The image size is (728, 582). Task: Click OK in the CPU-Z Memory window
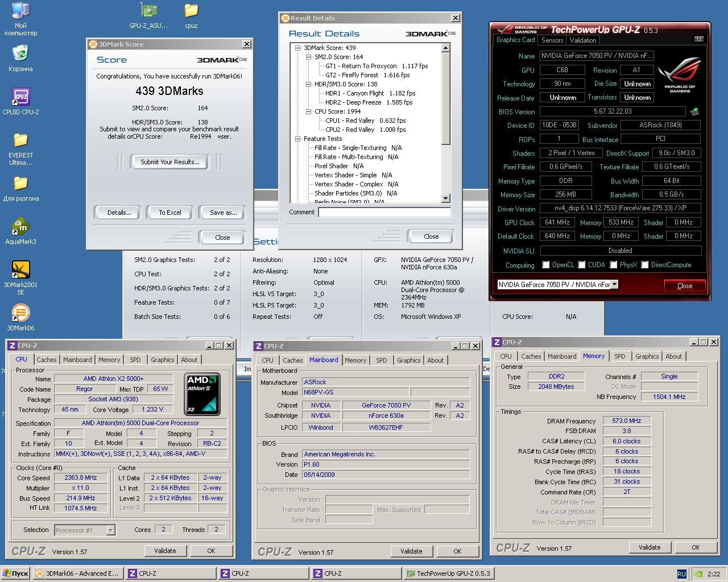pos(695,547)
